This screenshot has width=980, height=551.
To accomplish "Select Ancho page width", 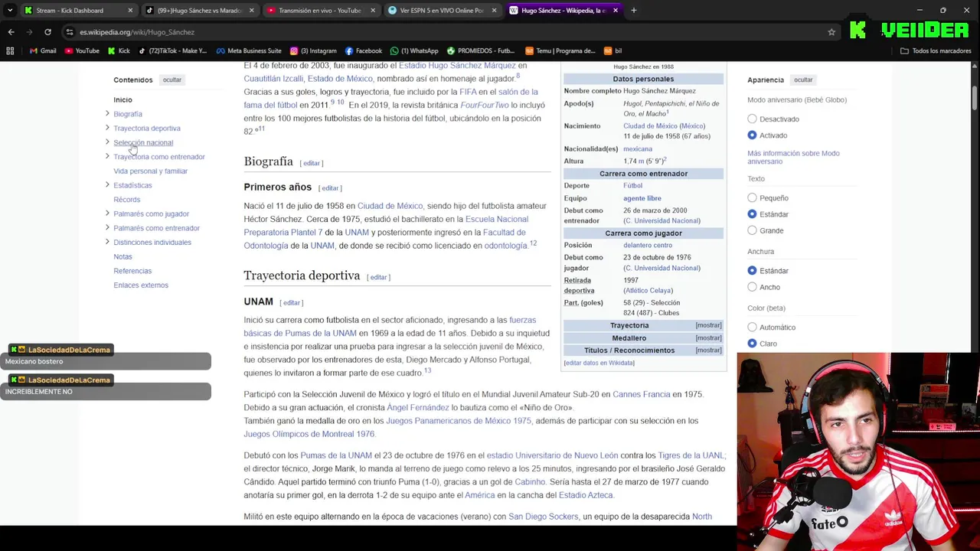I will 752,287.
